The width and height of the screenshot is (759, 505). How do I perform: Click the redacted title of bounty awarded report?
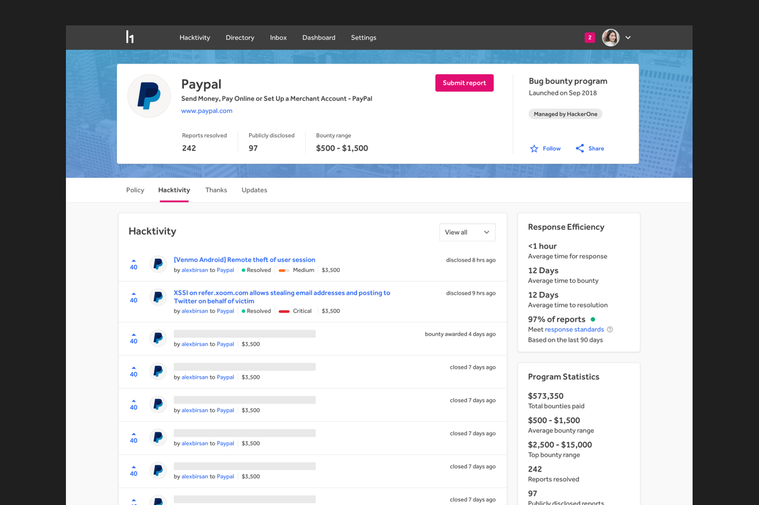244,334
